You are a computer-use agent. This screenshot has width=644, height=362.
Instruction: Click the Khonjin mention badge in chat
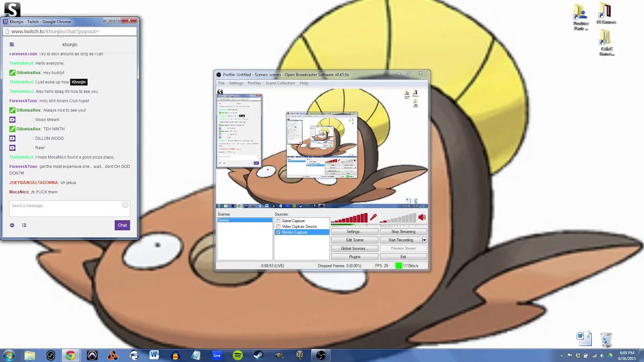pyautogui.click(x=79, y=82)
